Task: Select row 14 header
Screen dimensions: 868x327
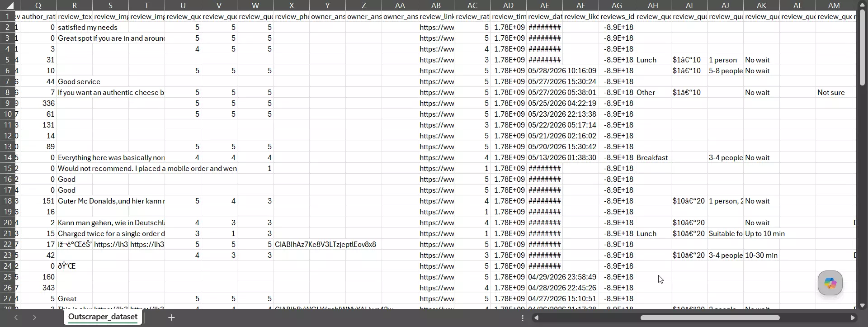Action: coord(8,157)
